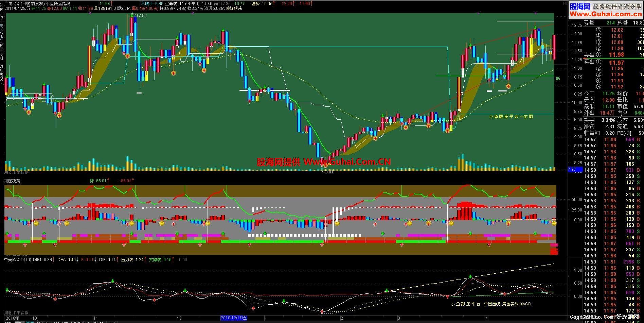Click the 2010年 label on date axis
The image size is (644, 323).
click(x=12, y=318)
